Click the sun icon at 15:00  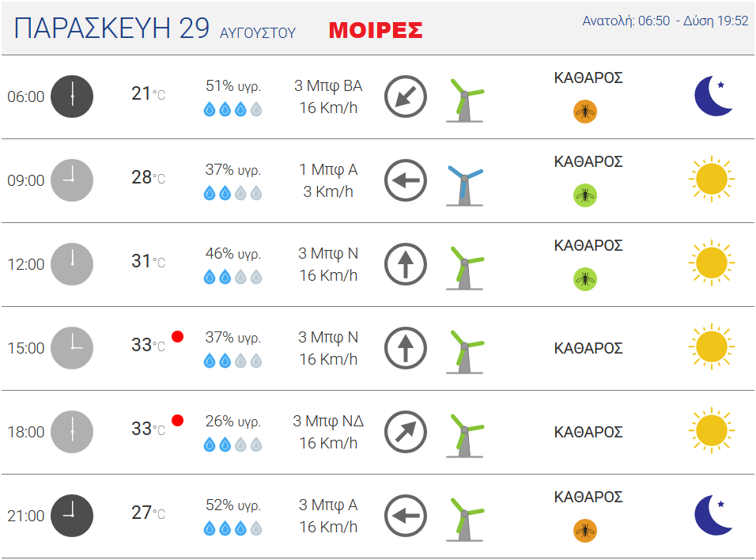712,346
